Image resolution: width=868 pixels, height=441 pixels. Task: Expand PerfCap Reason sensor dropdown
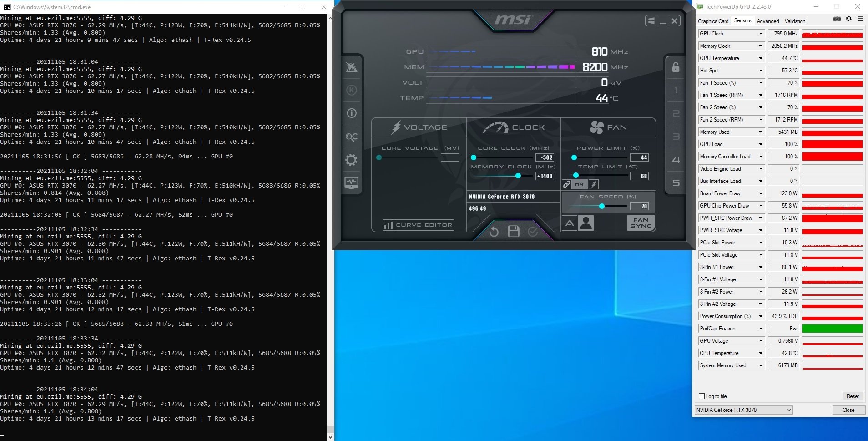tap(760, 329)
